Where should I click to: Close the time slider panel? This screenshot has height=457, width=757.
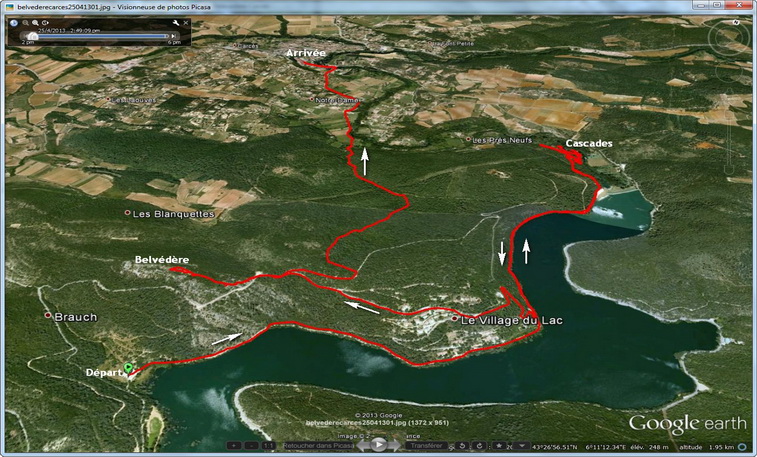(187, 21)
